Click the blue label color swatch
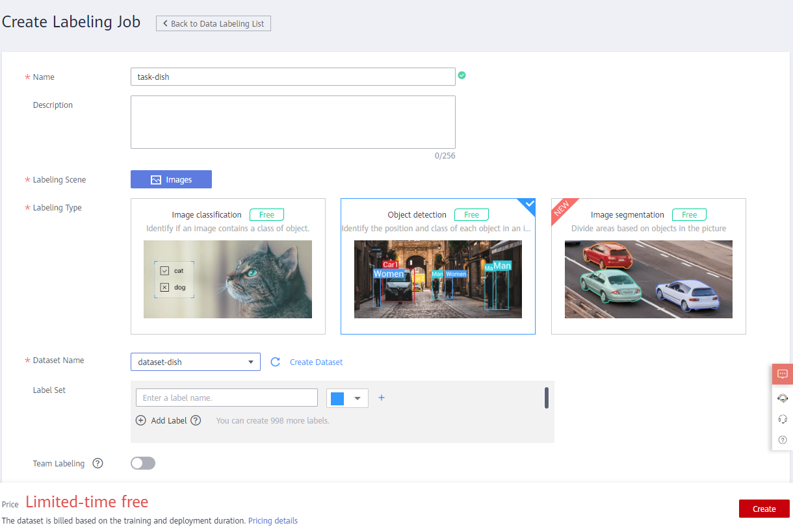The image size is (793, 532). coord(337,398)
